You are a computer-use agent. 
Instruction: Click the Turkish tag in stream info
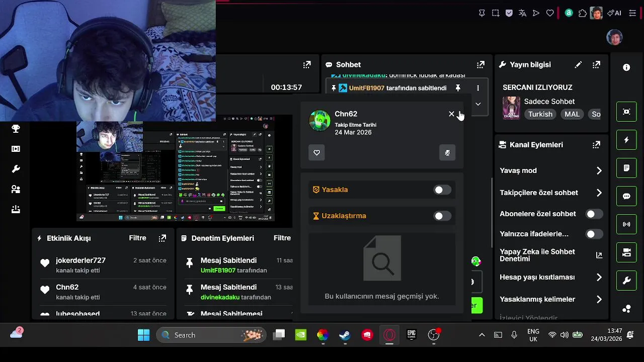coord(540,114)
